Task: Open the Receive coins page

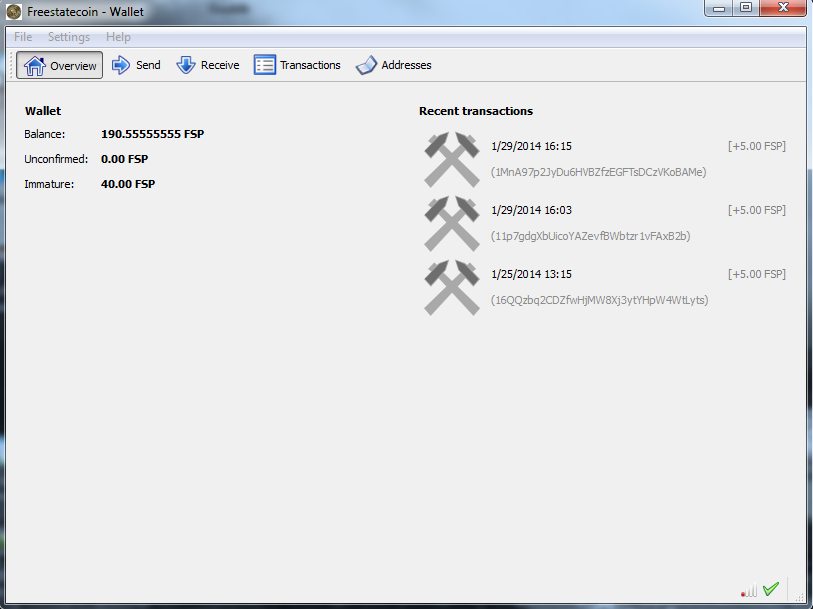Action: coord(207,65)
